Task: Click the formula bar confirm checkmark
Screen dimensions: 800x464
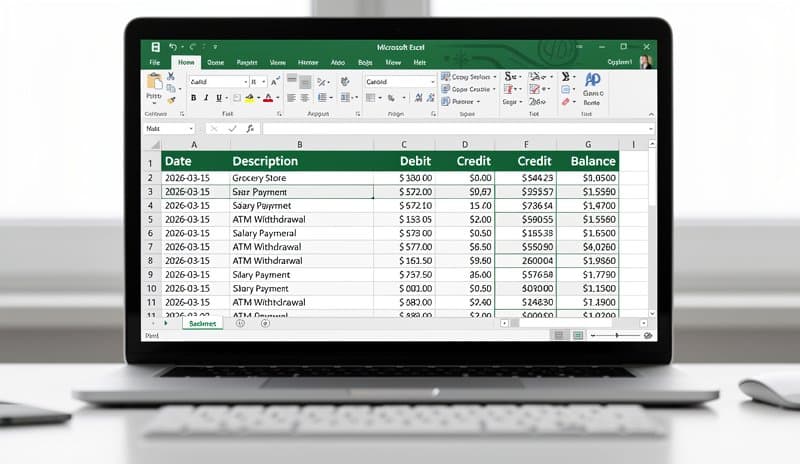Action: (x=232, y=129)
